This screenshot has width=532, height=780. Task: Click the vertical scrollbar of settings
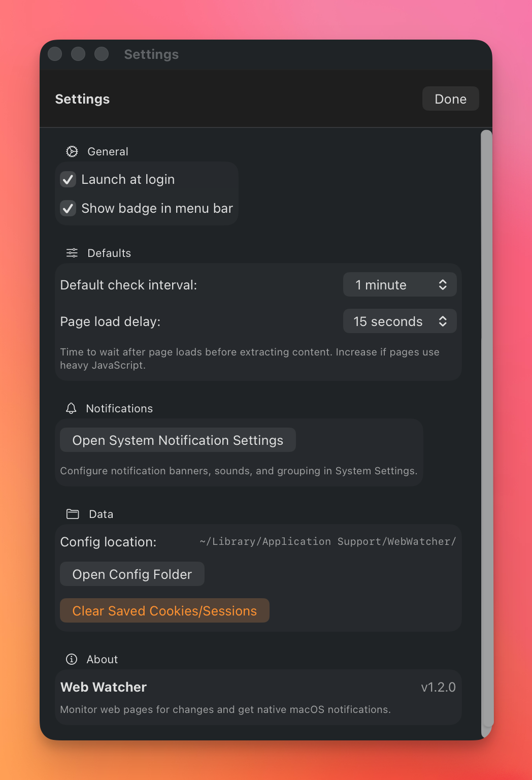(487, 434)
